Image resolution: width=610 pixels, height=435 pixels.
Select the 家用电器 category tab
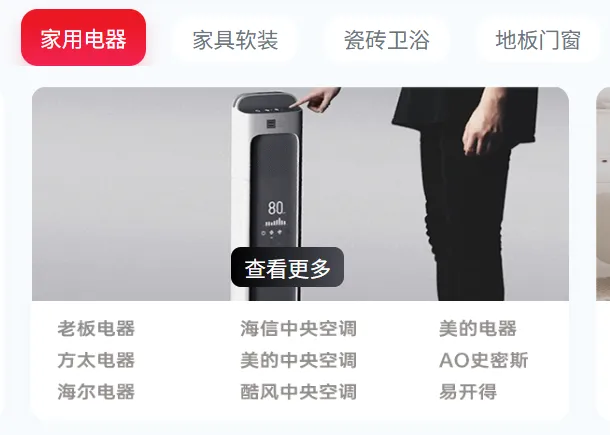tap(83, 38)
